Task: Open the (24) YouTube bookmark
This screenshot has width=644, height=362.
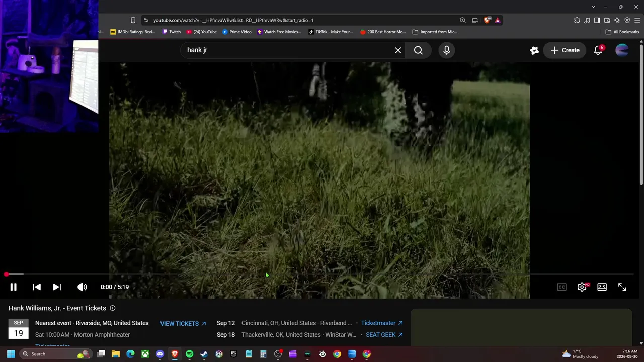Action: pyautogui.click(x=202, y=32)
